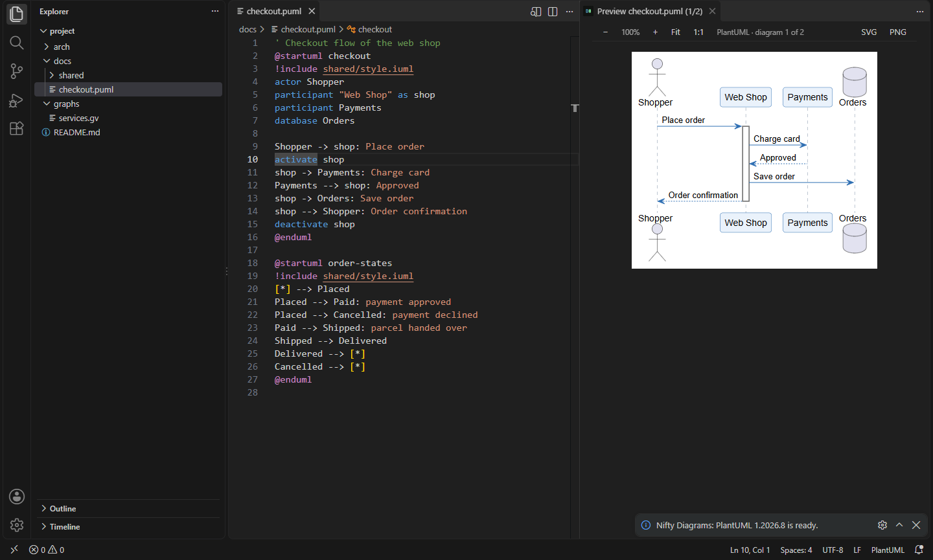Set preview zoom to 1:1
Viewport: 933px width, 560px height.
698,32
